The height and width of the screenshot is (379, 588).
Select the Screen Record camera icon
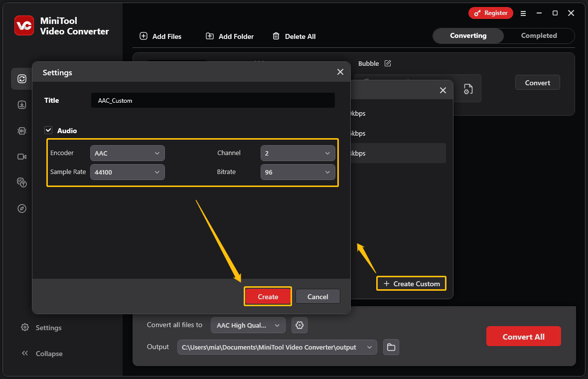click(x=22, y=157)
